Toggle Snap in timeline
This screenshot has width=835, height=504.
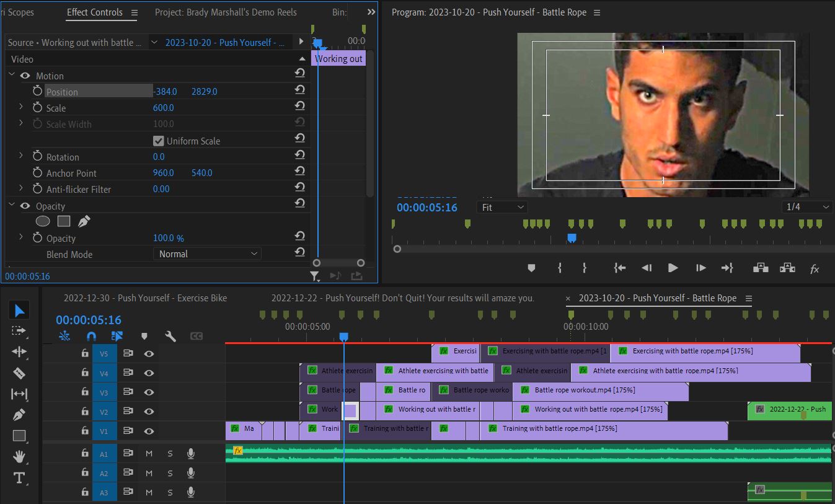[x=91, y=336]
